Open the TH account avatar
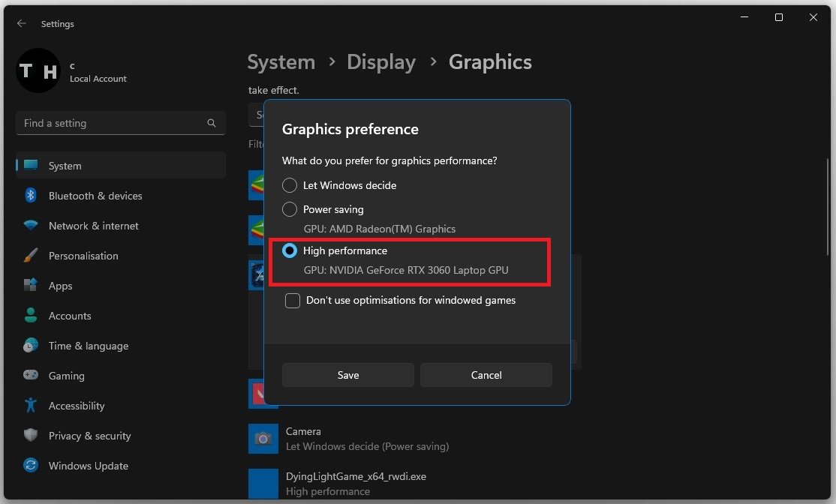 pyautogui.click(x=38, y=70)
